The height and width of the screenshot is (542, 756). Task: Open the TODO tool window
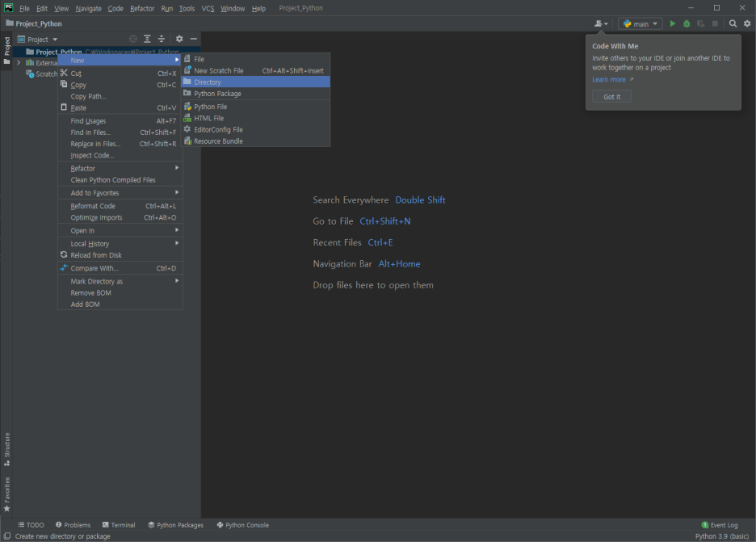[x=31, y=525]
